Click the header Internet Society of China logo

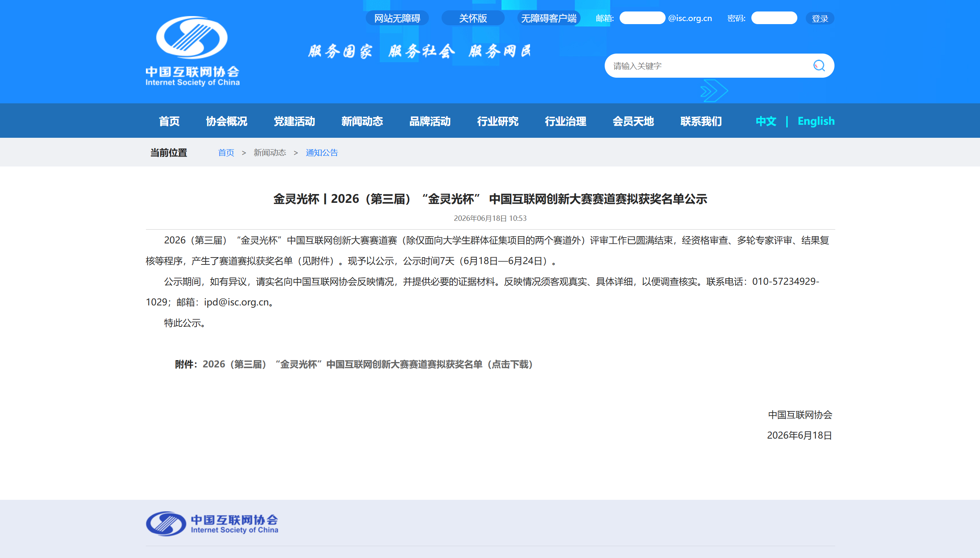pyautogui.click(x=193, y=51)
